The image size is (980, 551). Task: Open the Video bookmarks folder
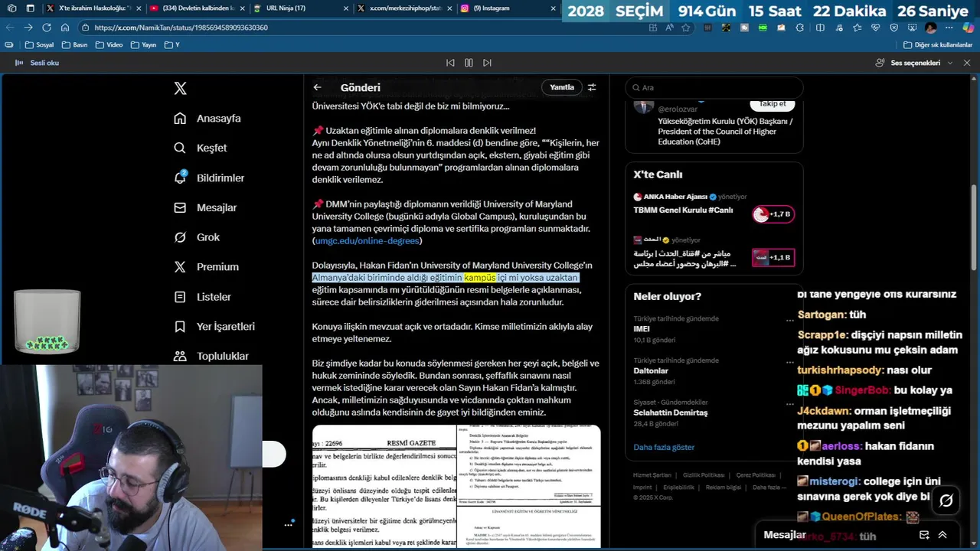click(x=109, y=45)
